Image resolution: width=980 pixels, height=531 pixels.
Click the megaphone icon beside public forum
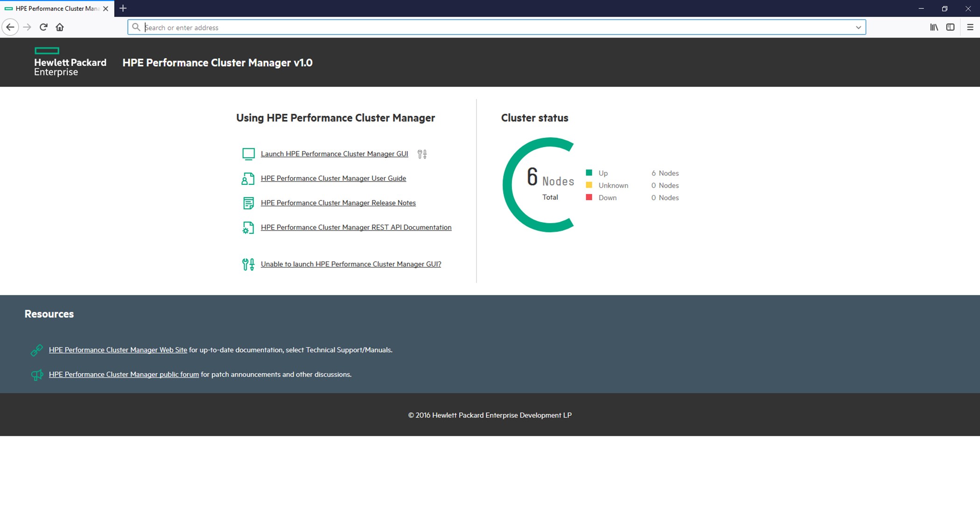(36, 375)
